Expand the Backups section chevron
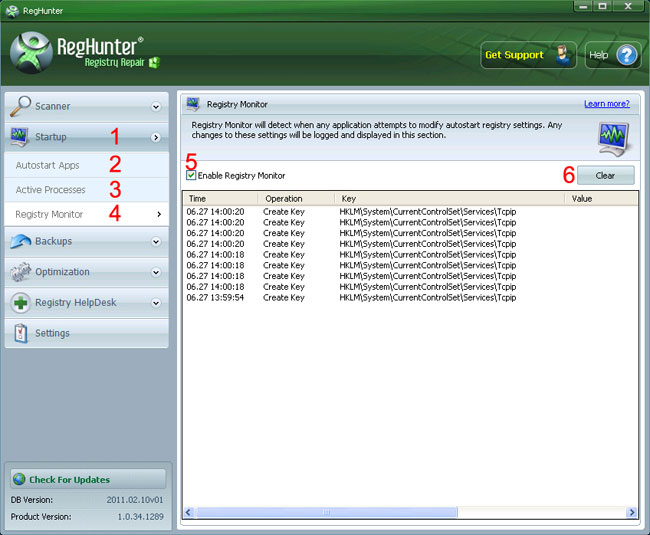The height and width of the screenshot is (535, 650). (156, 241)
